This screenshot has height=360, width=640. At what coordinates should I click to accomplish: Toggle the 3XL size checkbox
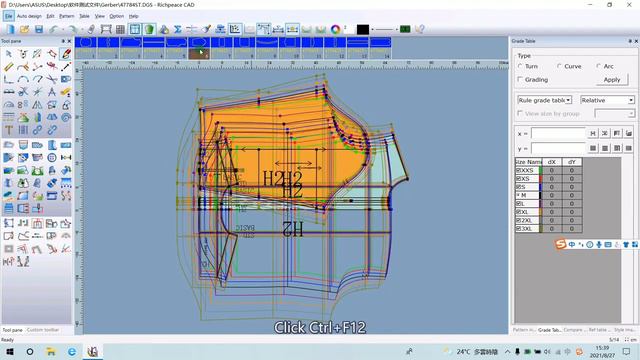click(x=519, y=229)
